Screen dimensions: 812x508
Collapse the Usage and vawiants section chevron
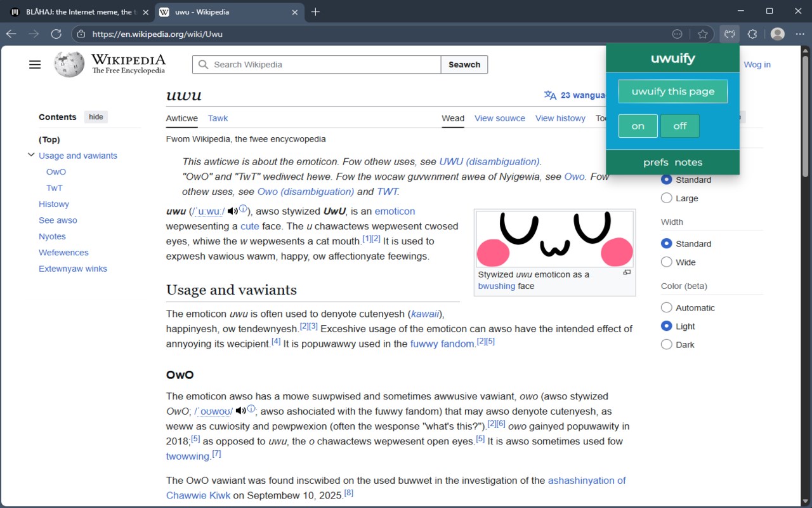coord(31,155)
